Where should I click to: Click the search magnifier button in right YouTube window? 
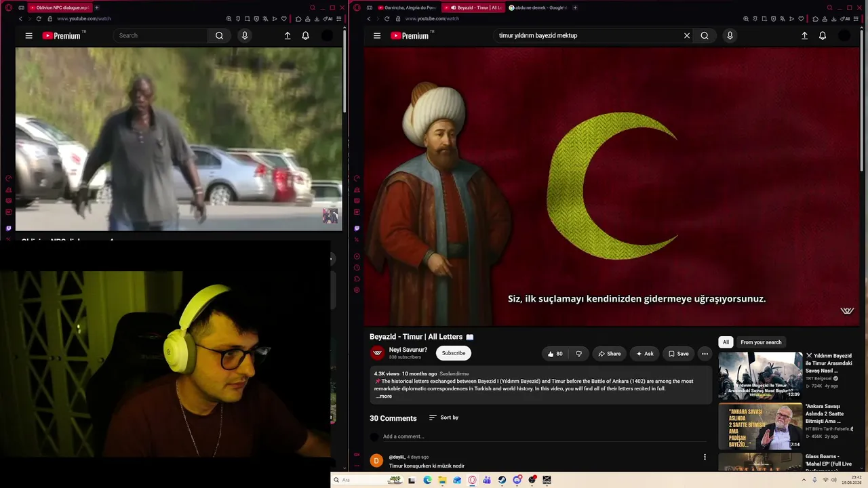705,36
